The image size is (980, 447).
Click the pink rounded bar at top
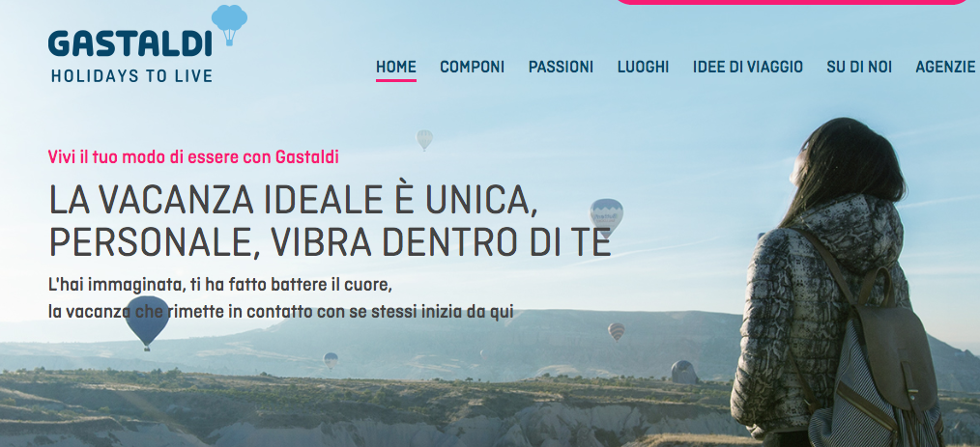(791, 2)
